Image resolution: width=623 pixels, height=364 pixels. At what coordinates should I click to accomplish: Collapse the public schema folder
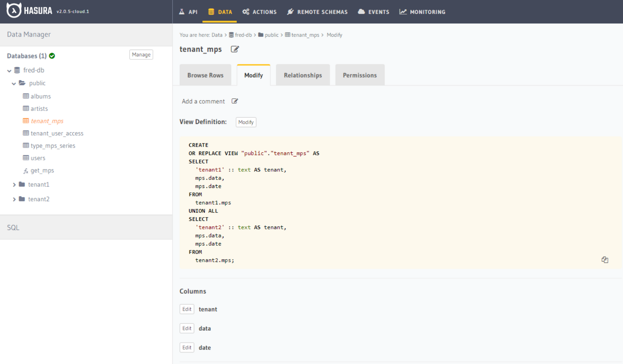coord(14,84)
